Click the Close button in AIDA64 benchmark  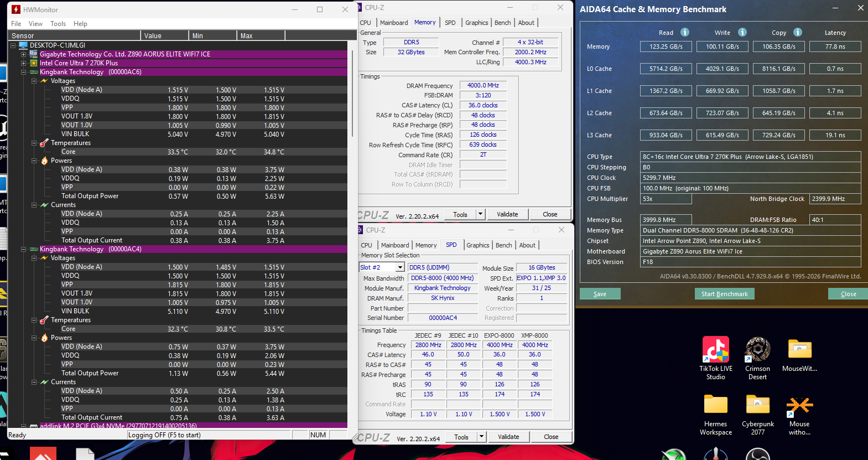point(849,294)
